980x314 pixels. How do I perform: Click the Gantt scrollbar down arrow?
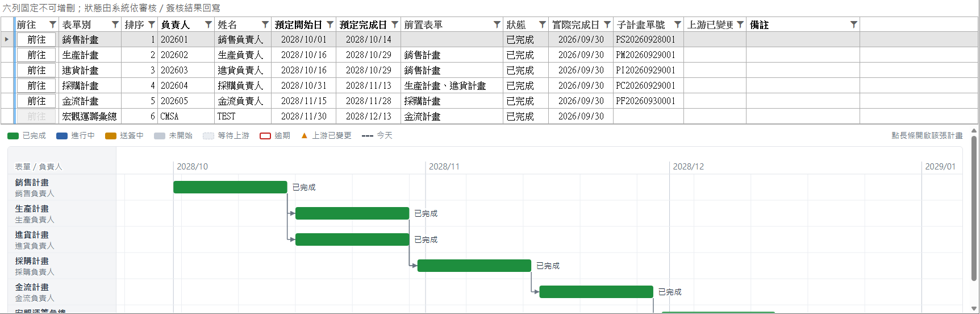[x=974, y=309]
